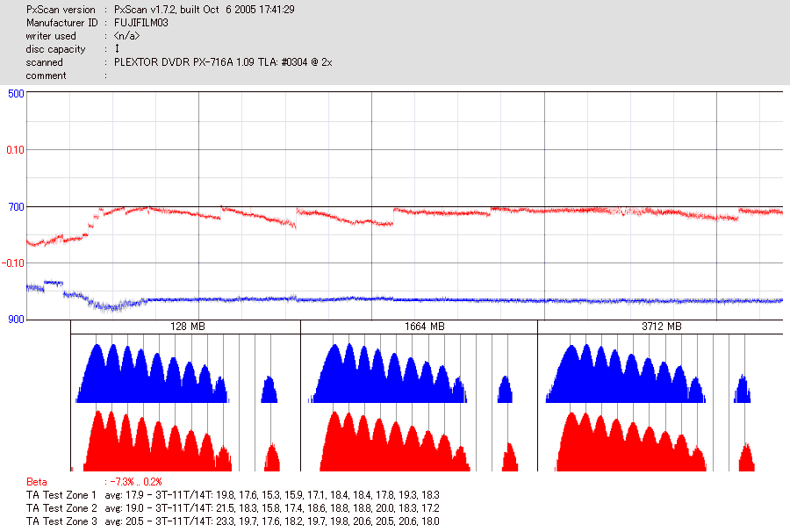The height and width of the screenshot is (532, 790).
Task: Click the TA Test Zone 3 result row
Action: point(233,521)
